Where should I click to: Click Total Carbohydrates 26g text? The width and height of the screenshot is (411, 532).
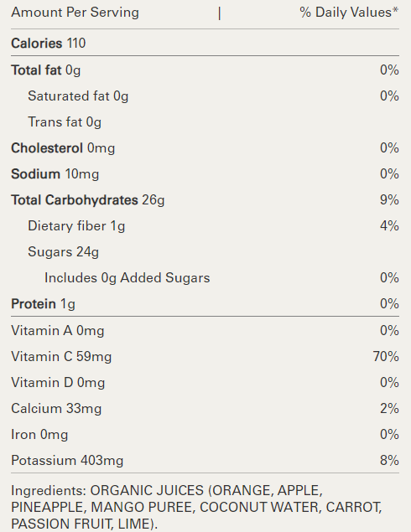(87, 200)
